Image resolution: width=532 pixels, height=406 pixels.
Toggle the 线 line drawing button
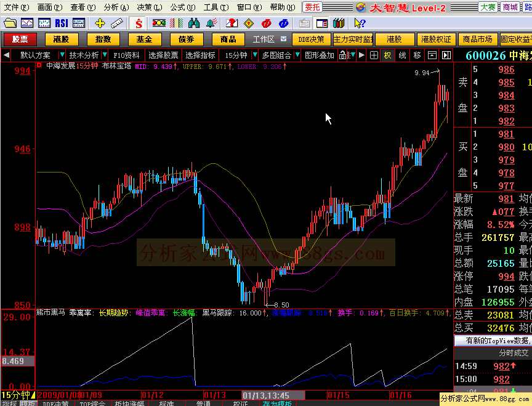click(x=403, y=55)
